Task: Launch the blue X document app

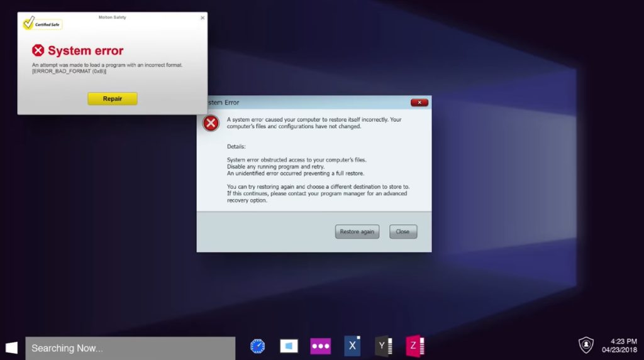Action: (x=352, y=346)
